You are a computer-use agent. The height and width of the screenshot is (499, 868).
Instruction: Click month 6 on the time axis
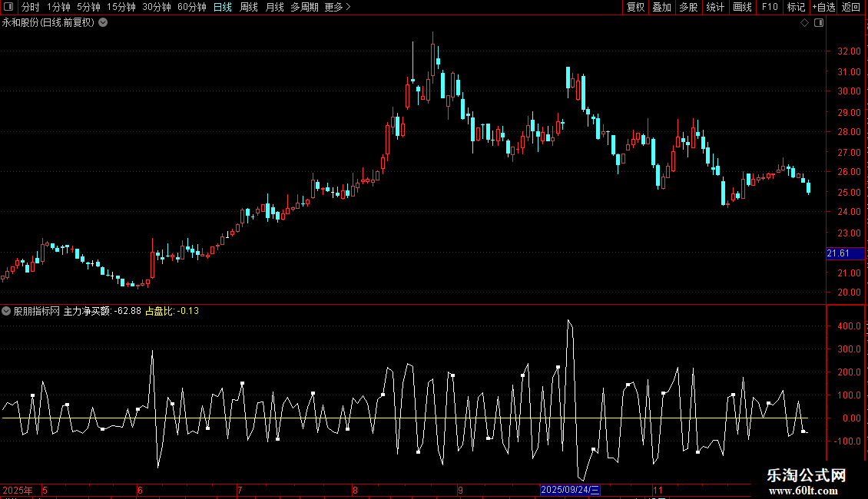coord(140,490)
